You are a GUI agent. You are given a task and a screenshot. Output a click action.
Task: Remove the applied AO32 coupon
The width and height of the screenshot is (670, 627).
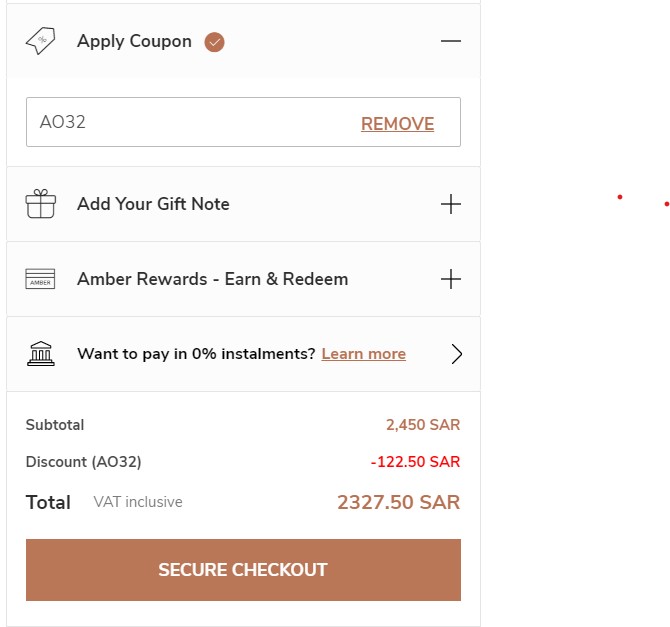397,124
